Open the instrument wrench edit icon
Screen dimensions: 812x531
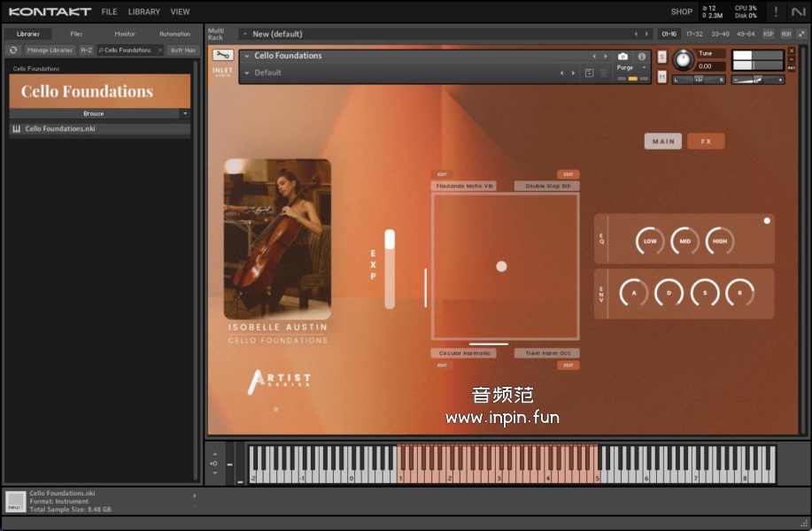pyautogui.click(x=222, y=55)
